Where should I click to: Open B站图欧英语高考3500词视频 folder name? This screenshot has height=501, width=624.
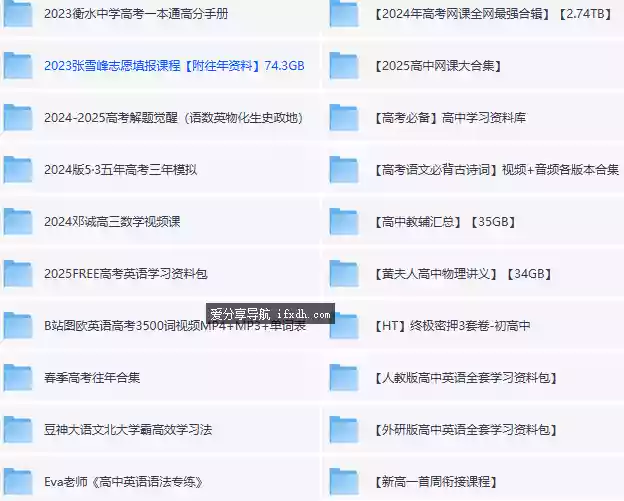pyautogui.click(x=175, y=326)
